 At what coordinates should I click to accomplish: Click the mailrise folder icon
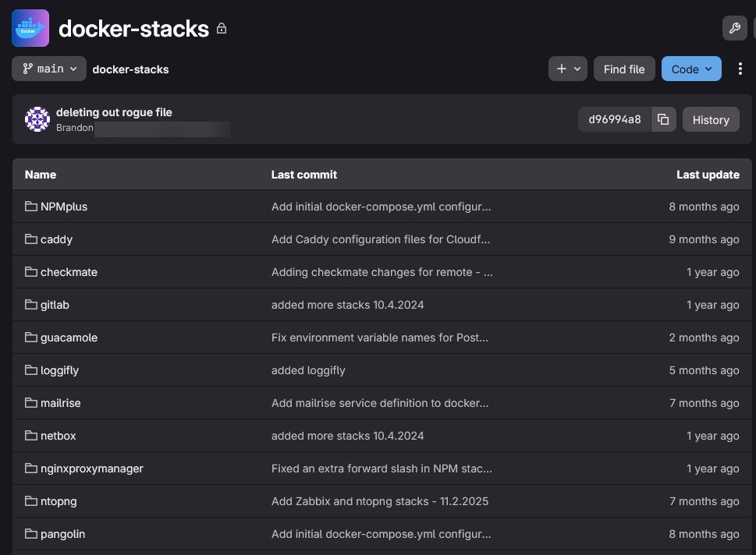31,403
